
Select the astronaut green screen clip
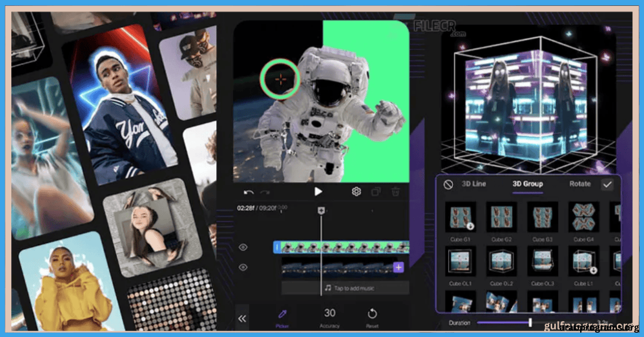pyautogui.click(x=345, y=247)
